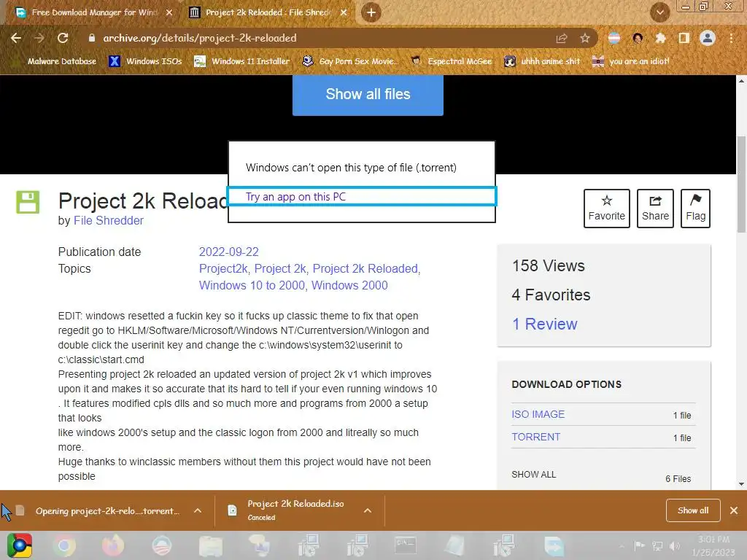This screenshot has height=560, width=747.
Task: Open the you are an idiot bookmark
Action: (631, 61)
